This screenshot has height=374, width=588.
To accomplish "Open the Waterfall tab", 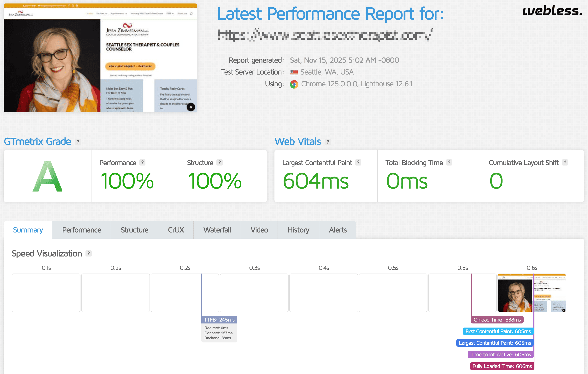I will (x=217, y=230).
